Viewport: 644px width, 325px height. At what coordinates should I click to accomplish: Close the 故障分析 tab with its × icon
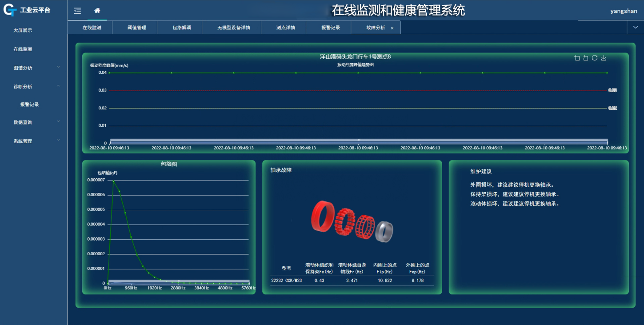point(393,27)
